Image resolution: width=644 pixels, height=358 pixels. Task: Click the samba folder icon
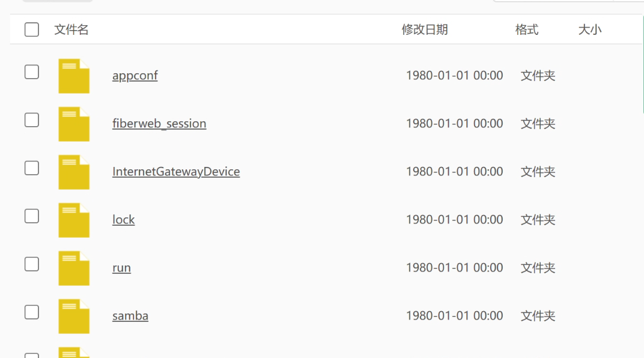(x=74, y=317)
